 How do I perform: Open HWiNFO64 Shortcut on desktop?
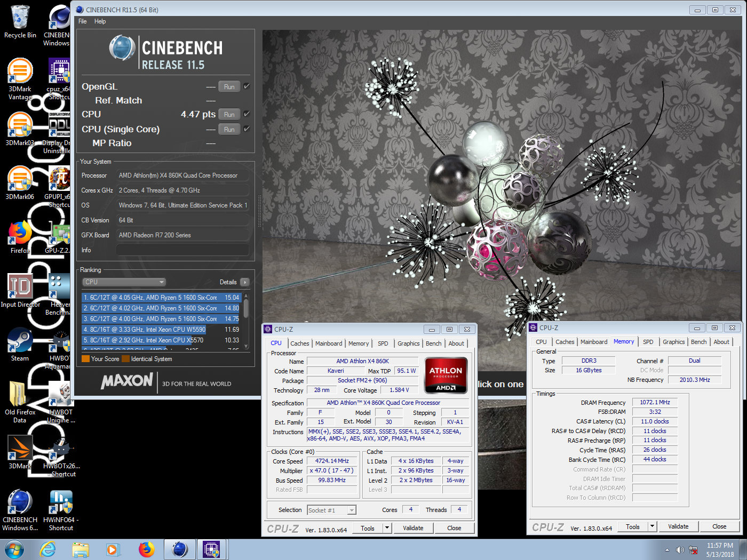pos(61,510)
